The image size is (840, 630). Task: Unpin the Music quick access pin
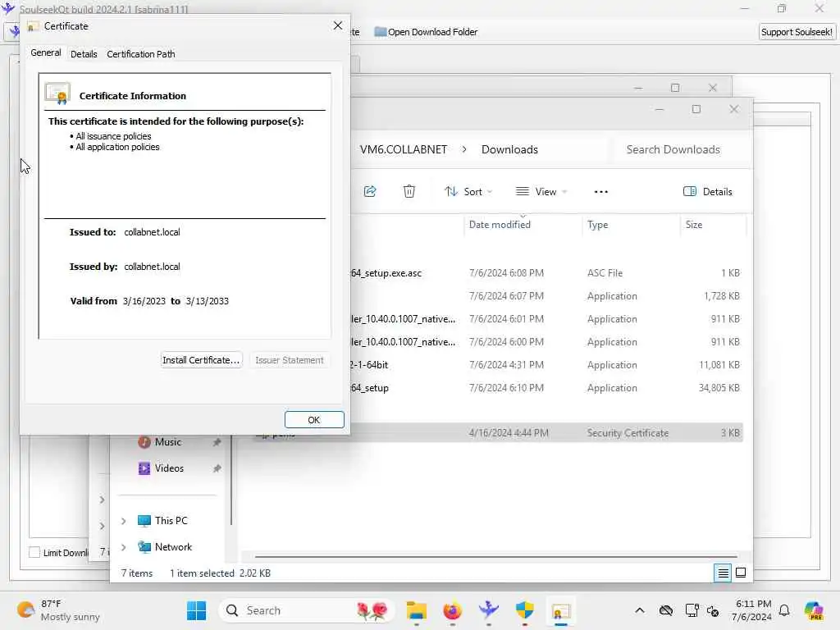pos(217,442)
